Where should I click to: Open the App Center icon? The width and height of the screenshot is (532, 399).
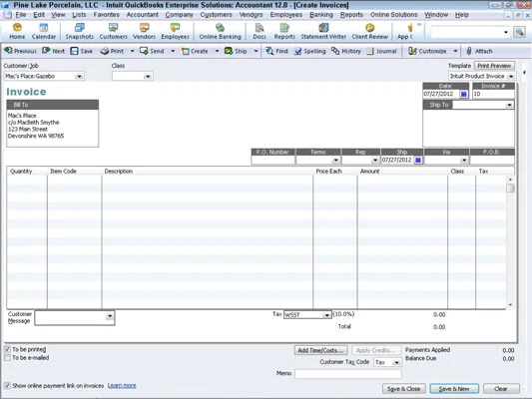tap(405, 31)
